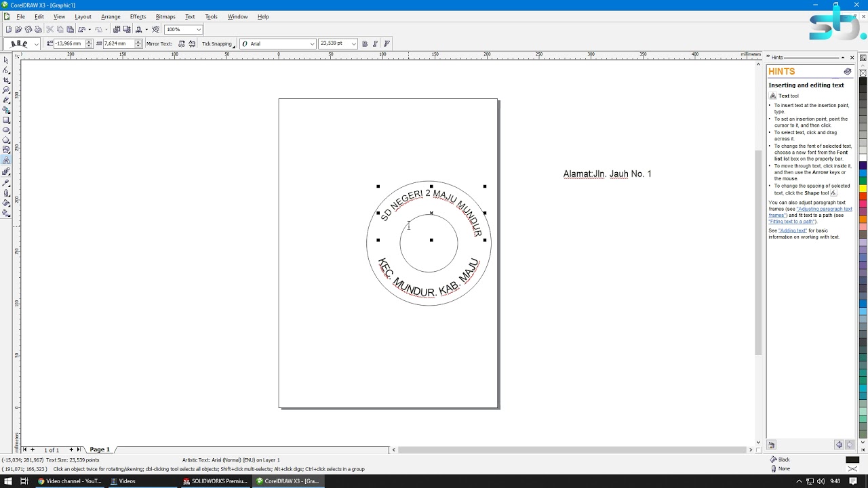This screenshot has width=868, height=488.
Task: Click distance from path value field
Action: pos(69,43)
